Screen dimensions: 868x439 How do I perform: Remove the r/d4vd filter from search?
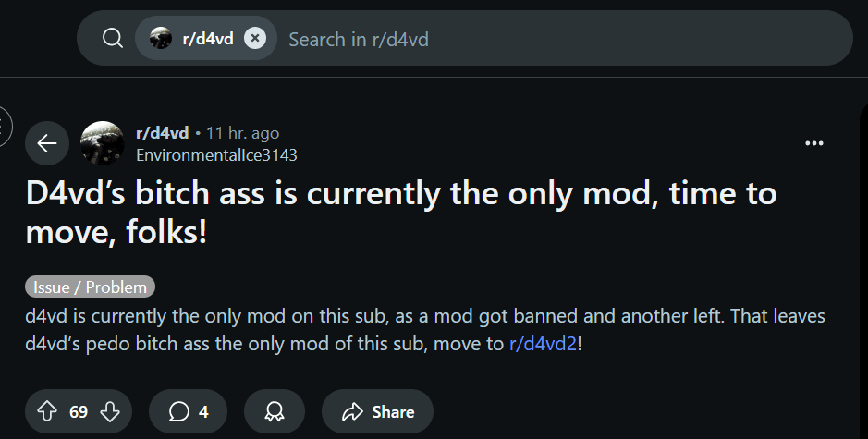(256, 39)
